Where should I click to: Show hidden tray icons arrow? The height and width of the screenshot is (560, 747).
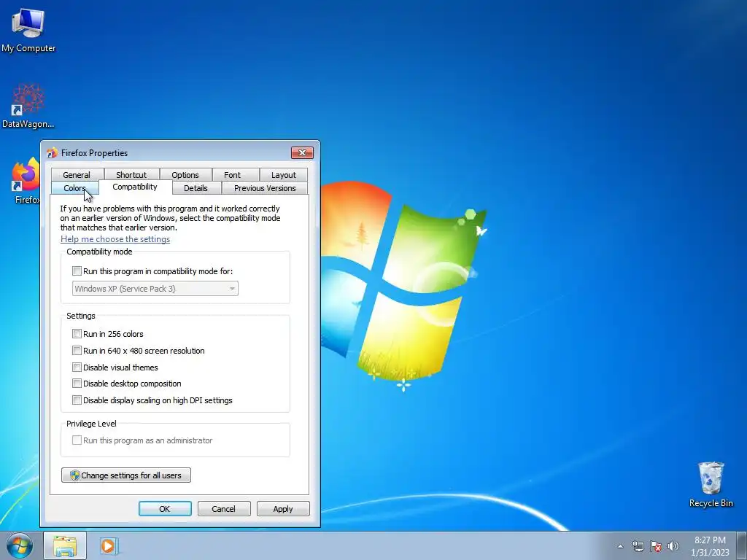pyautogui.click(x=620, y=546)
